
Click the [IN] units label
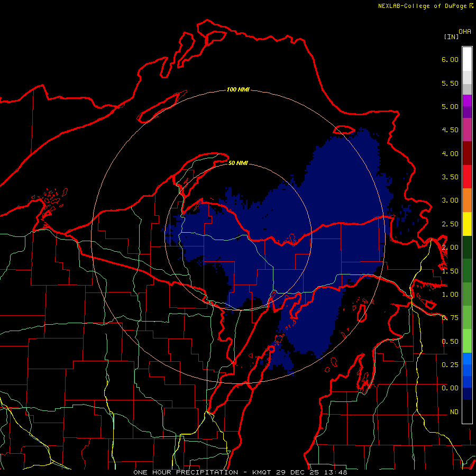[x=451, y=36]
